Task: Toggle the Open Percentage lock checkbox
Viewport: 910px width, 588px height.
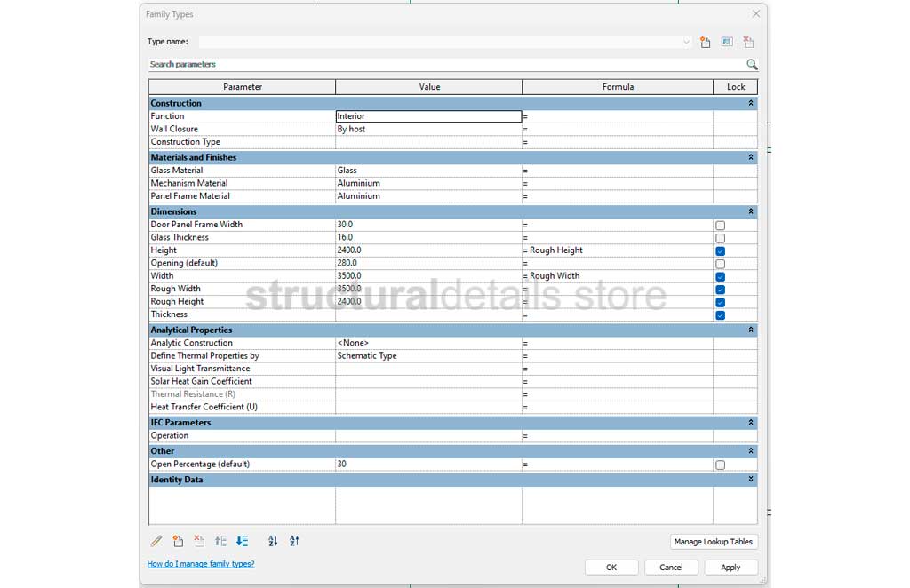Action: click(720, 465)
